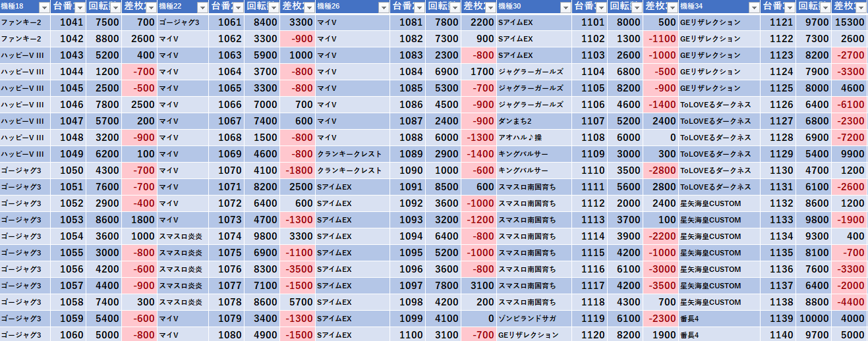Select the 台番 cell 1066
This screenshot has height=341, width=868.
click(x=227, y=105)
